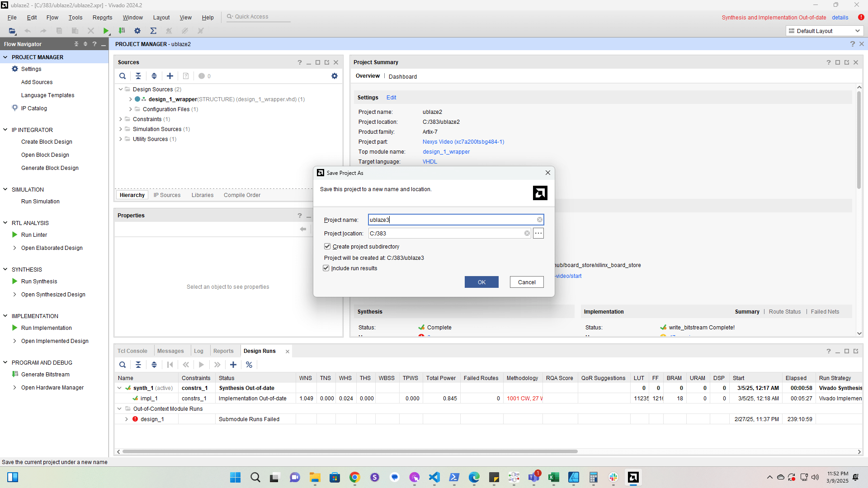Viewport: 868px width, 488px height.
Task: Toggle Create project subdirectory checkbox
Action: (x=327, y=247)
